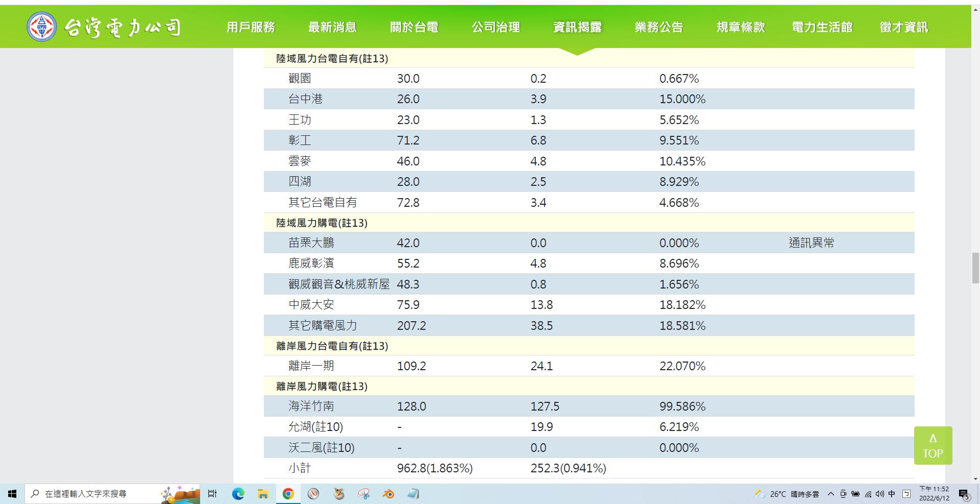Open the 業務公告 menu
The image size is (980, 504).
coord(659,27)
